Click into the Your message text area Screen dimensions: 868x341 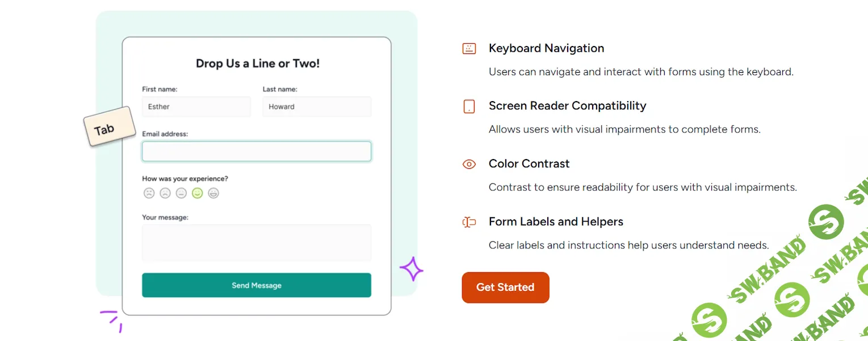pyautogui.click(x=256, y=243)
